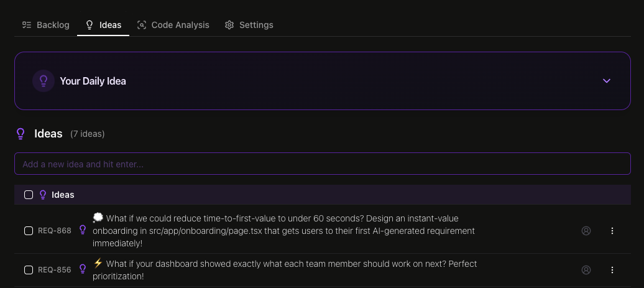Expand the Your Daily Idea card
The width and height of the screenshot is (644, 288).
pyautogui.click(x=607, y=81)
